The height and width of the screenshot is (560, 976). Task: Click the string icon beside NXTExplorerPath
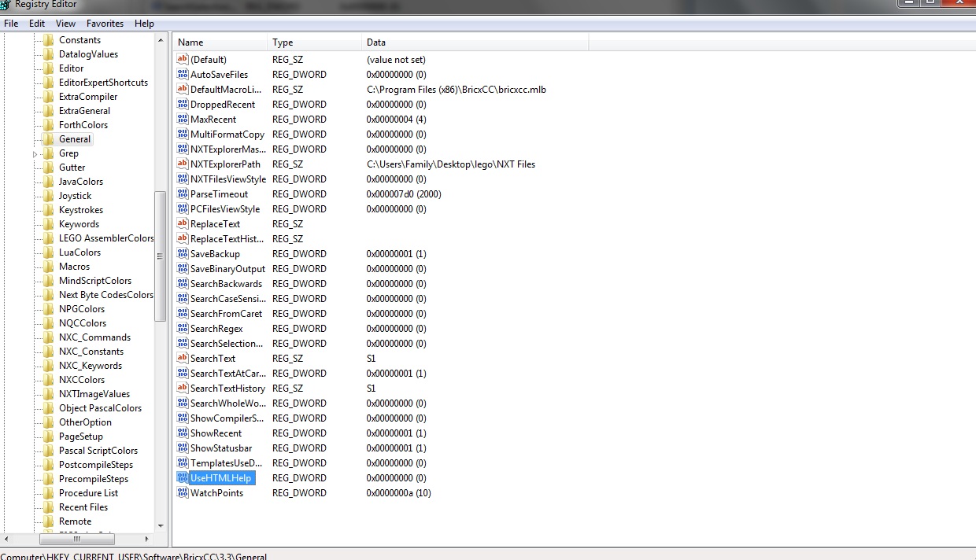[x=183, y=164]
